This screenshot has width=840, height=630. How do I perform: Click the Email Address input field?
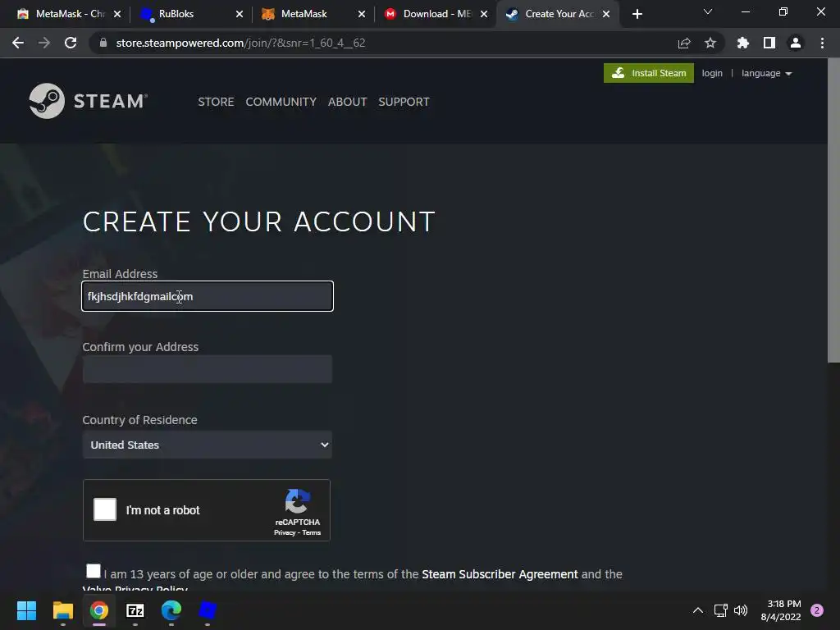[208, 296]
